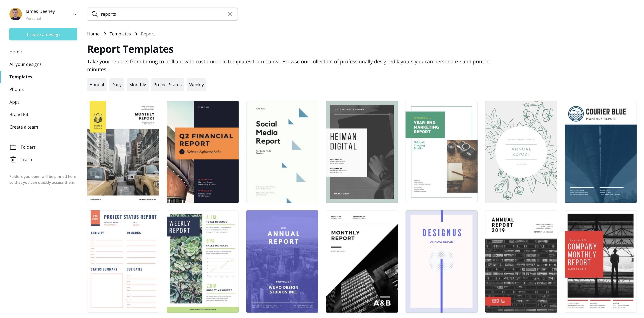Click the Create a design button

click(43, 34)
